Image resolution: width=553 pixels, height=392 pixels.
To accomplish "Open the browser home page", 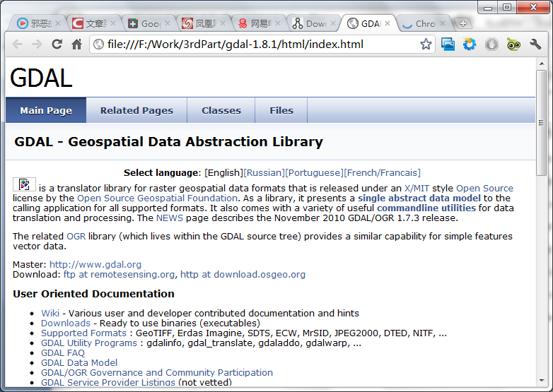I will pyautogui.click(x=76, y=44).
